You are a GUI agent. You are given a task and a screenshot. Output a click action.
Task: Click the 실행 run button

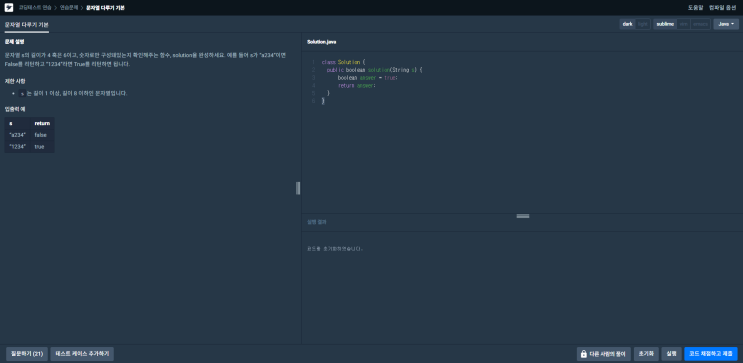point(671,354)
